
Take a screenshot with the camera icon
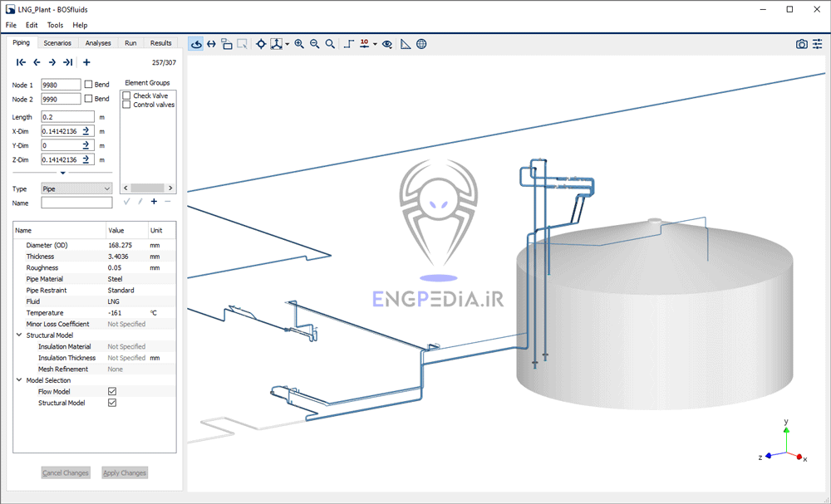click(800, 43)
